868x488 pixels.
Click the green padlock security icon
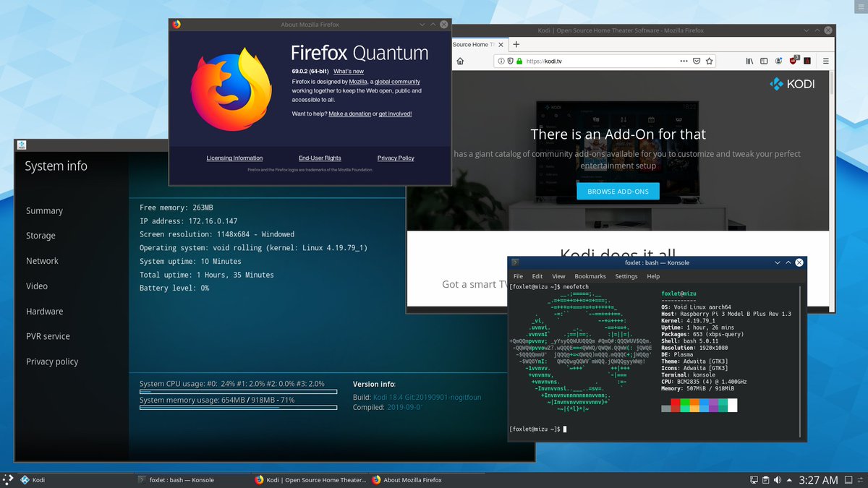pyautogui.click(x=519, y=61)
